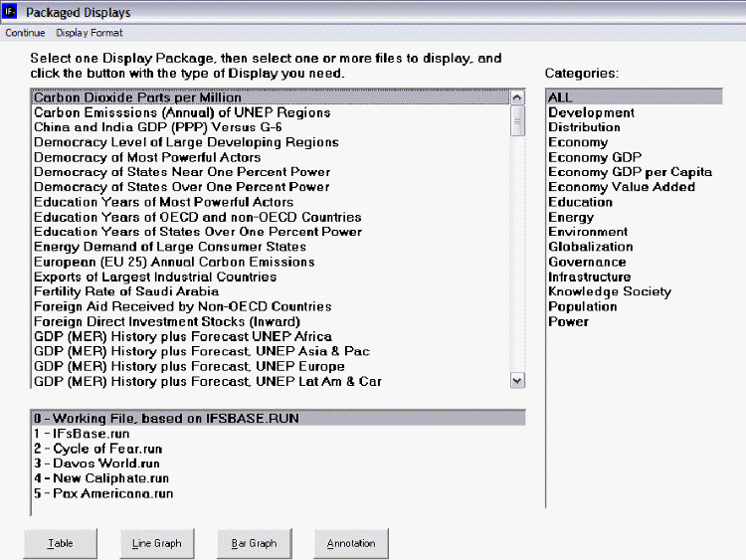The height and width of the screenshot is (560, 746).
Task: Choose the Pax Americana.run file
Action: pos(103,493)
